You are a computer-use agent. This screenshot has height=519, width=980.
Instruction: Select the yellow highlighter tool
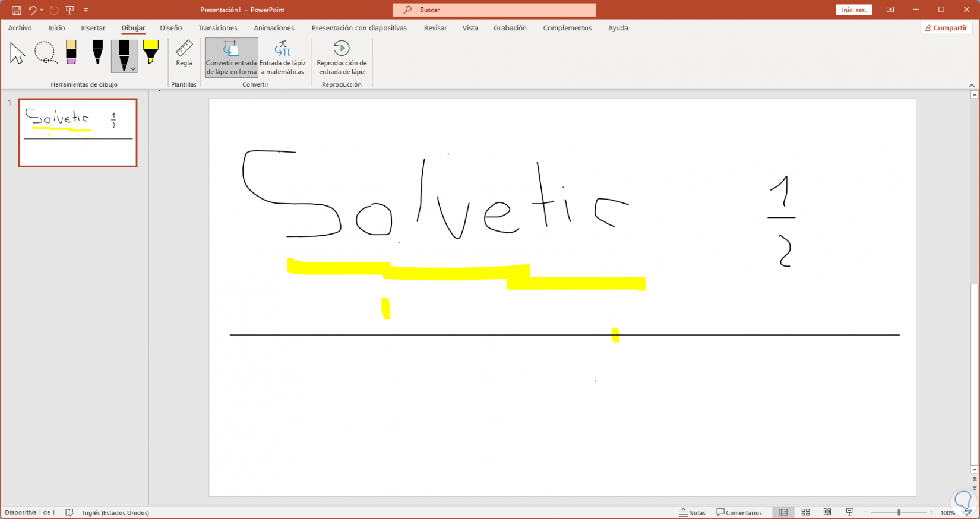pos(151,52)
